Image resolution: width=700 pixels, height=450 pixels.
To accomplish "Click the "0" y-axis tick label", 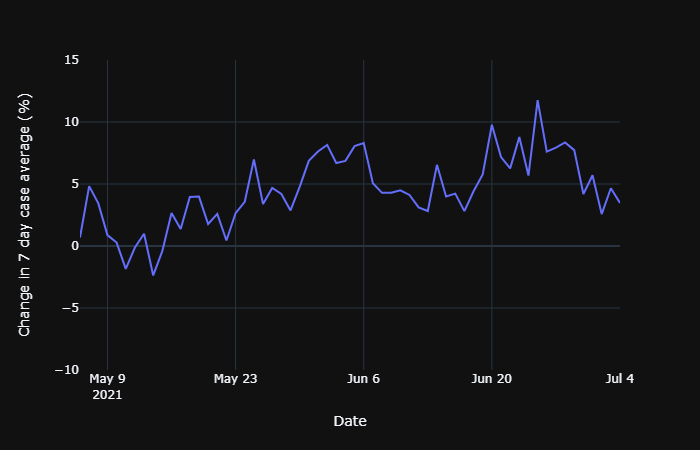I will tap(75, 246).
